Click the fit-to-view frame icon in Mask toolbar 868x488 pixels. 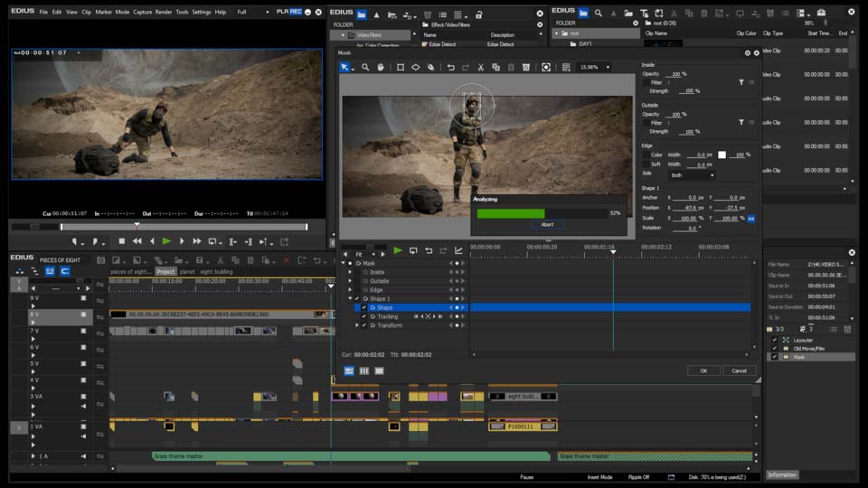546,67
